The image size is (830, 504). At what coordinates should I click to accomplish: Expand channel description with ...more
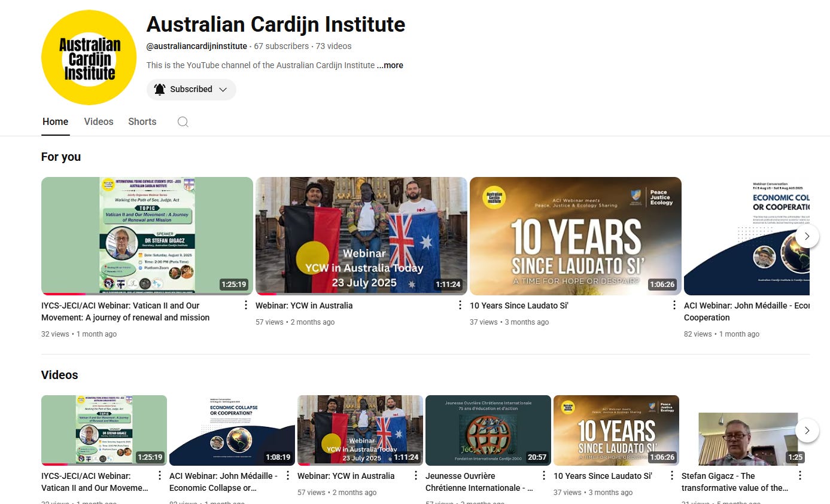(x=390, y=65)
